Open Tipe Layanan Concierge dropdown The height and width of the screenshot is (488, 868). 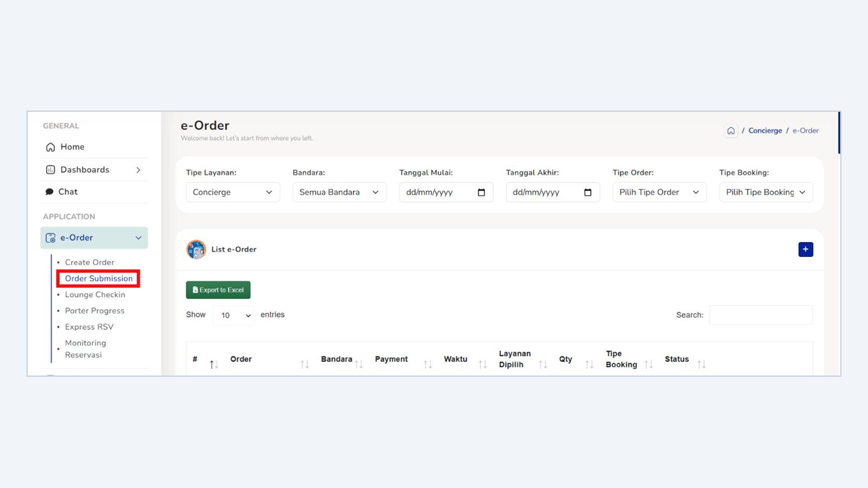click(233, 192)
